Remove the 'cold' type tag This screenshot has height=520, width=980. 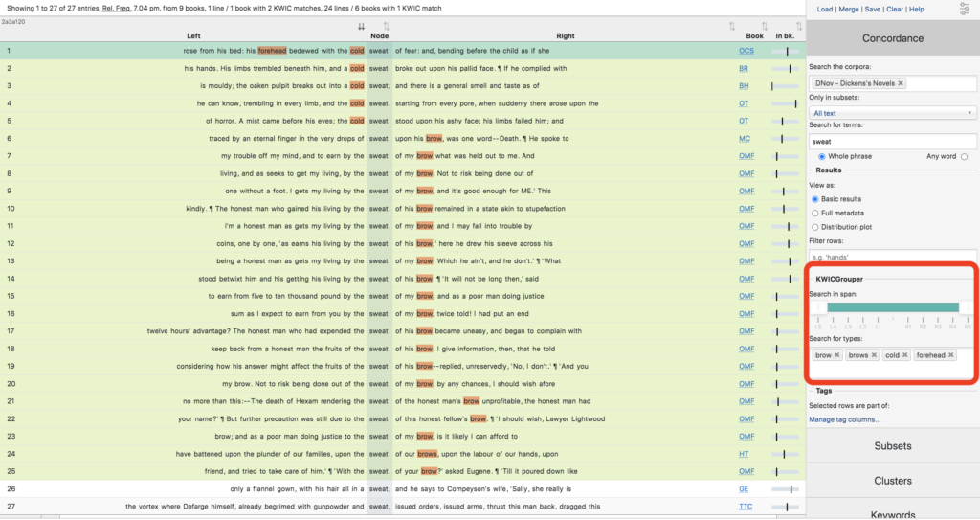tap(904, 355)
